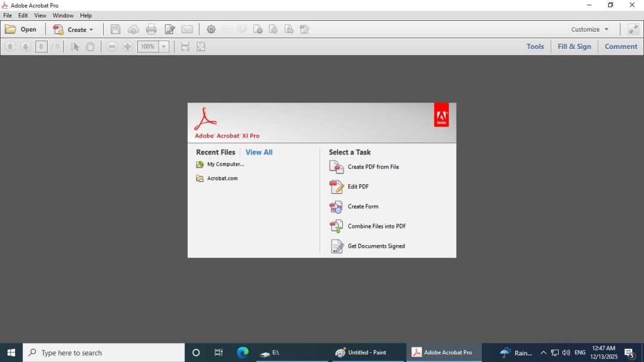Click the View All recent files link
The width and height of the screenshot is (644, 362).
tap(259, 152)
